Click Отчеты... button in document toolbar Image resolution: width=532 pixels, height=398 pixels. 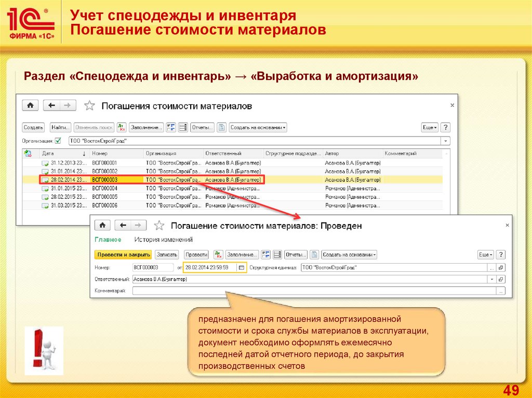click(x=296, y=255)
